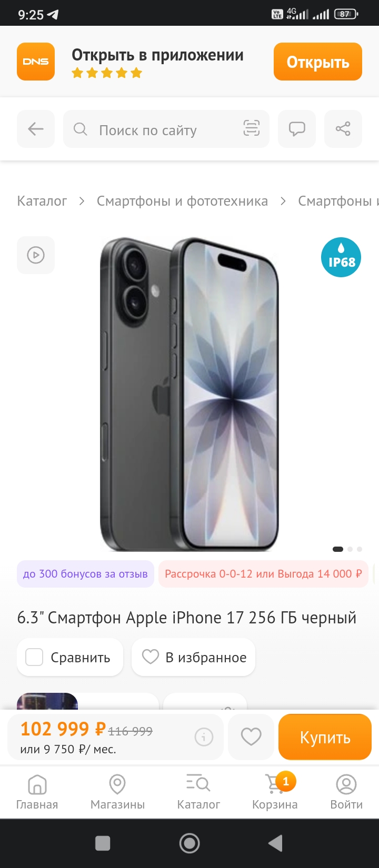The image size is (379, 868).
Task: Go to Смартфоны и фототехника breadcrumb
Action: 182,201
